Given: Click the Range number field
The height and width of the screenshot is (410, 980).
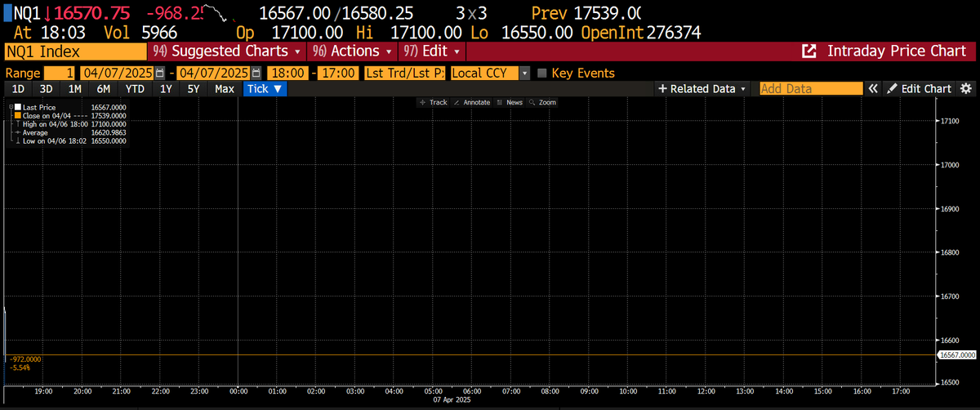Looking at the screenshot, I should [60, 73].
